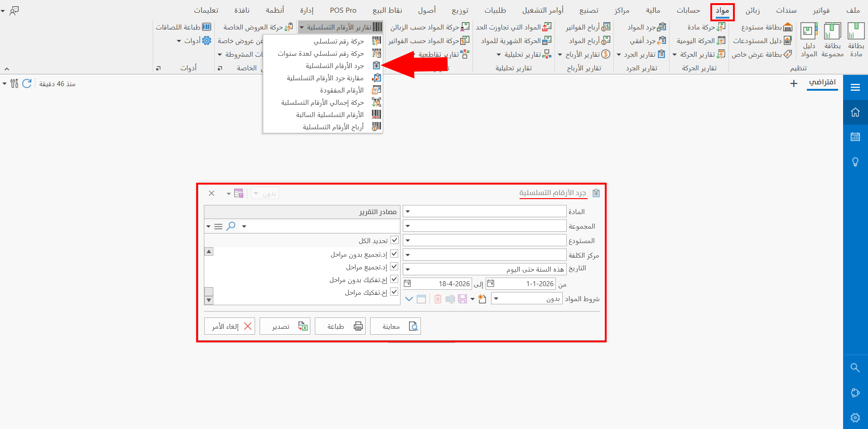Screen dimensions: 868x429
Task: Open the مواد (Materials) ribbon tab
Action: click(722, 10)
